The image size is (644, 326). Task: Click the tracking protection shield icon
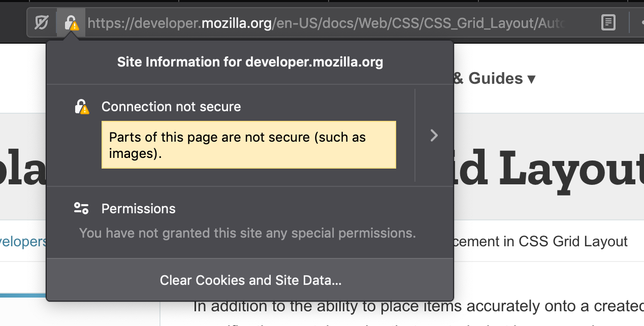pyautogui.click(x=42, y=22)
